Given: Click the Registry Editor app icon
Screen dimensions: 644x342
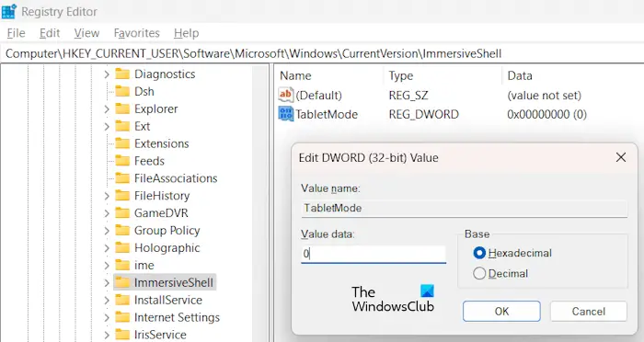Looking at the screenshot, I should [8, 12].
